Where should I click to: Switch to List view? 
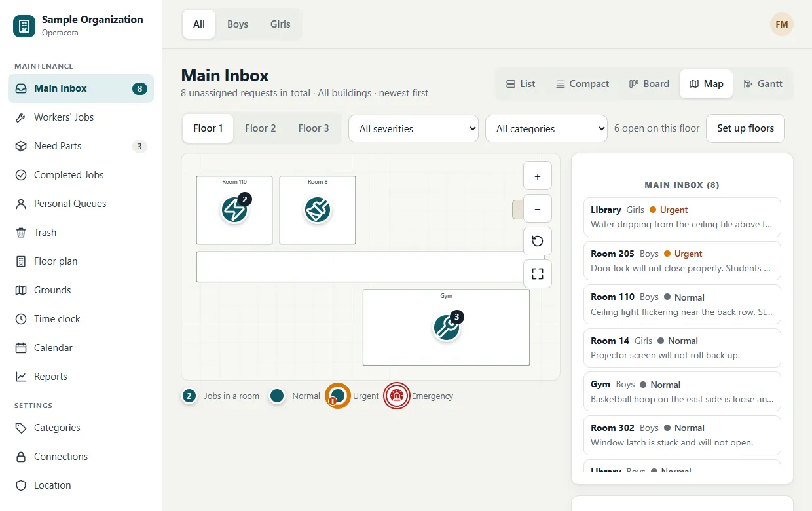521,84
